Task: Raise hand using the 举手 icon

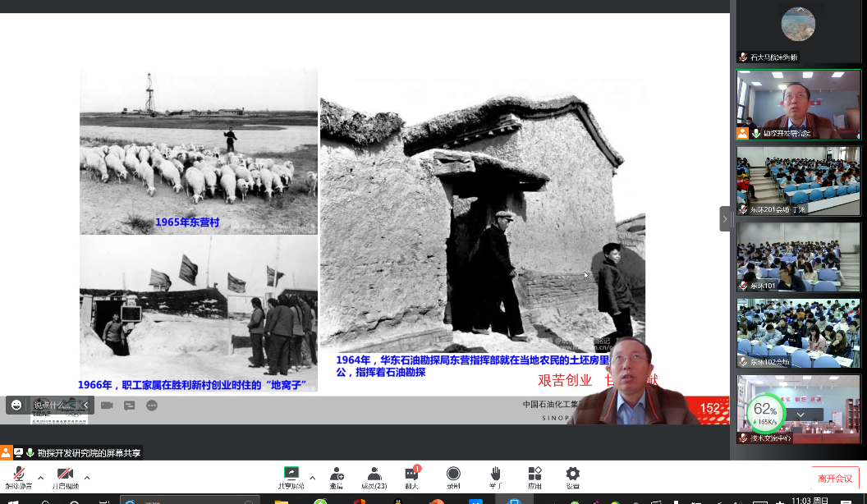Action: click(495, 477)
